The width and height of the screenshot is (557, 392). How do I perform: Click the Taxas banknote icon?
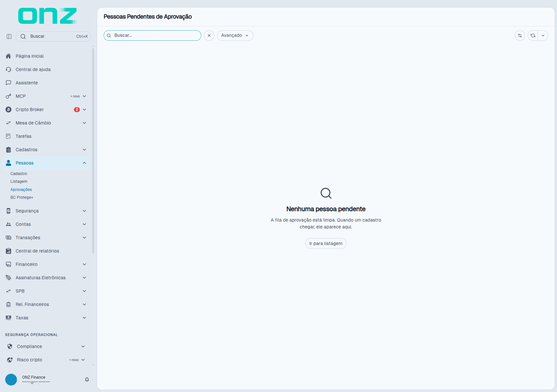pos(8,318)
